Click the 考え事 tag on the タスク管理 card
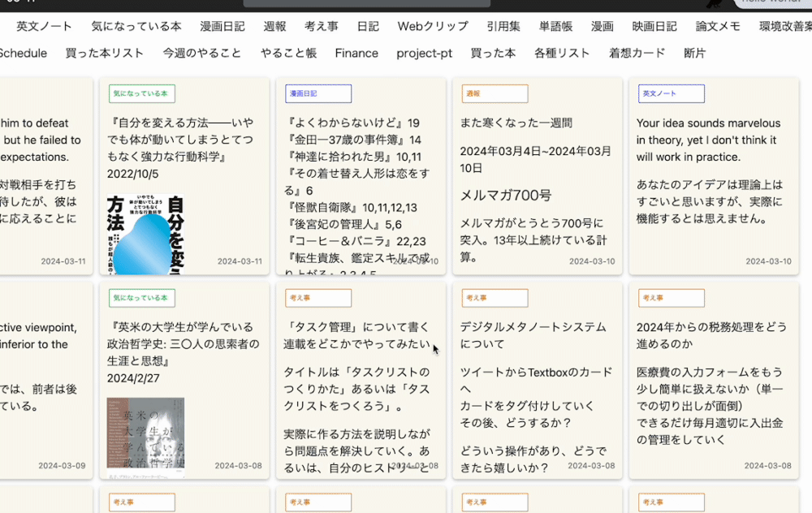 (317, 298)
